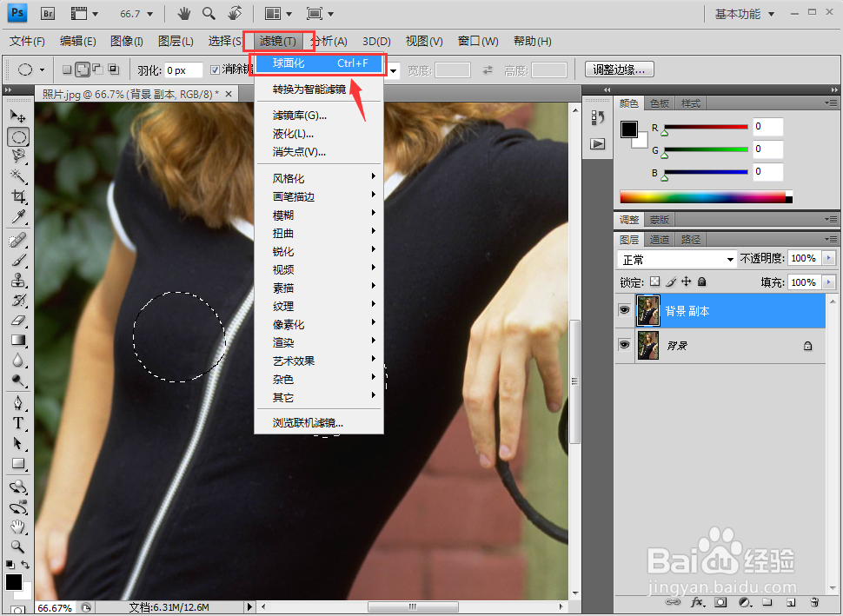The image size is (843, 616).
Task: Open the 正常 blend mode dropdown
Action: 676,258
